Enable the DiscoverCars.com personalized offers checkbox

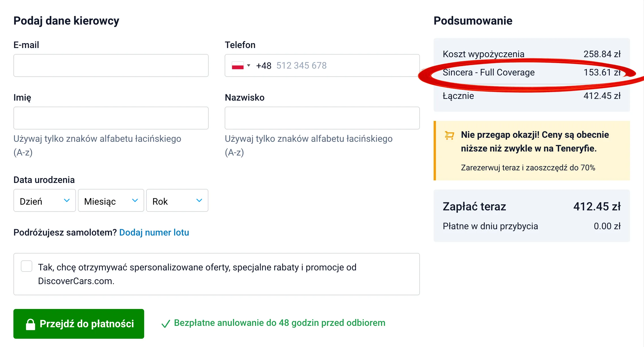tap(26, 266)
